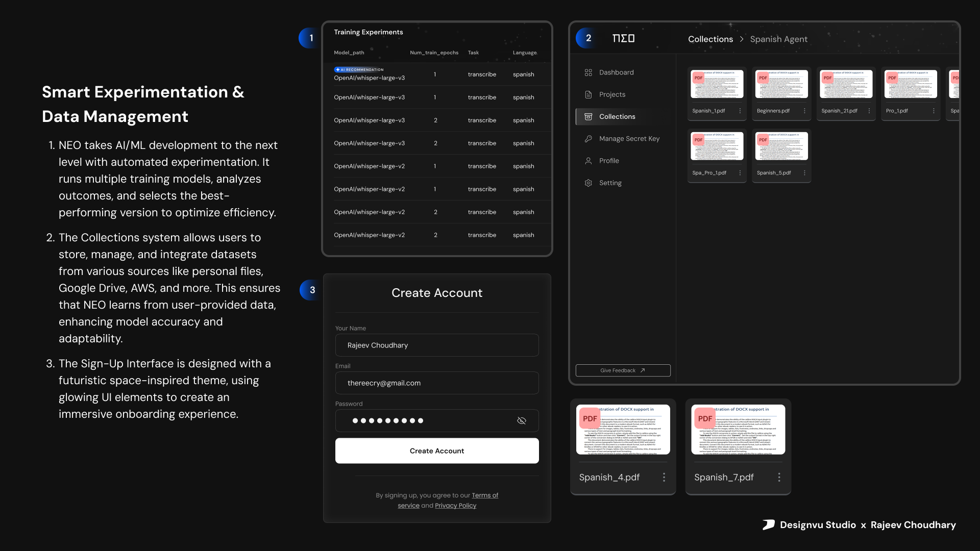Screen dimensions: 980x551
Task: Click the Profile person icon
Action: coord(588,161)
